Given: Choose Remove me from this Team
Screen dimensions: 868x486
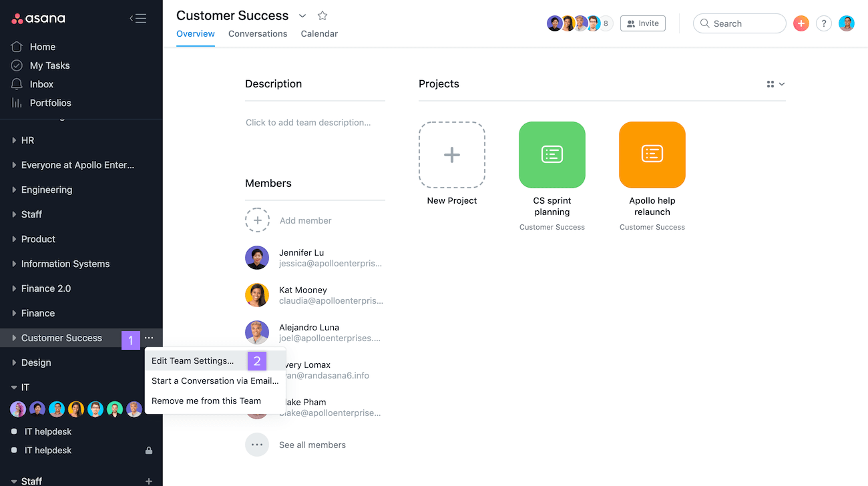Looking at the screenshot, I should coord(206,401).
